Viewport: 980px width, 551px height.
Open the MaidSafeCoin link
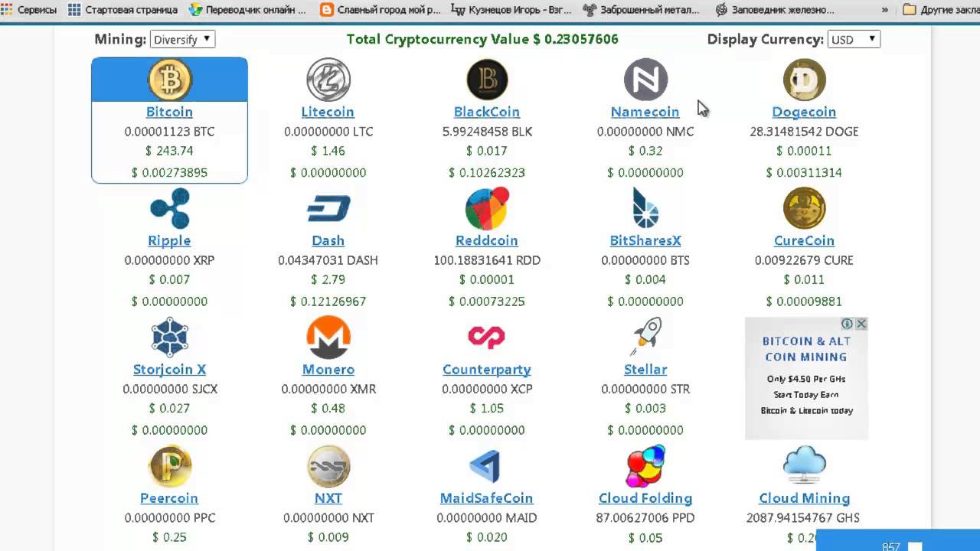pyautogui.click(x=487, y=497)
